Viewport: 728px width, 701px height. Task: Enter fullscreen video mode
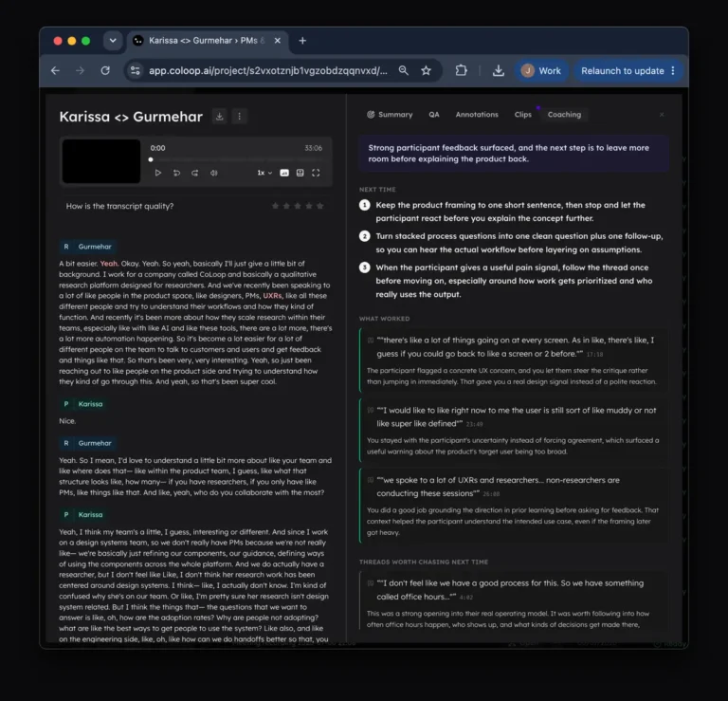point(316,173)
